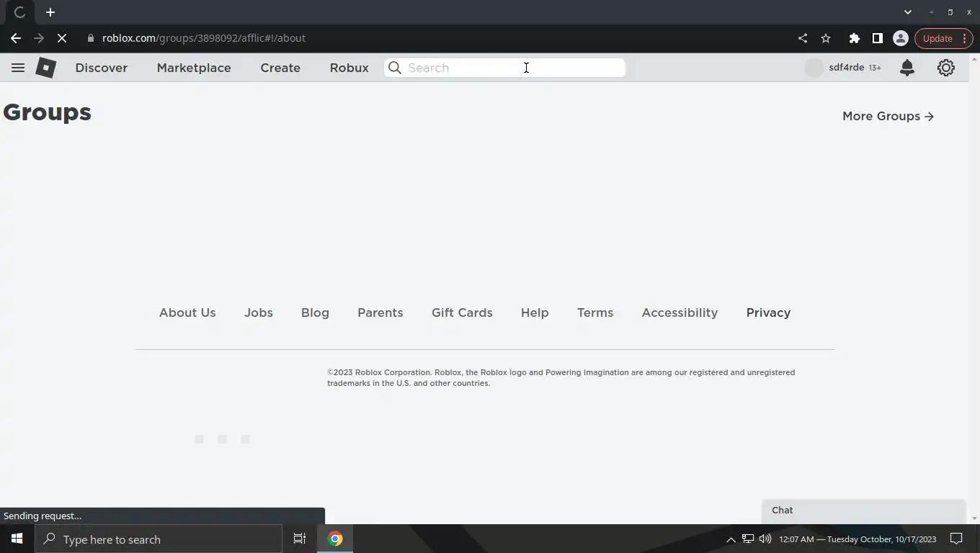Click the Groups page heading
This screenshot has height=553, width=980.
(48, 112)
